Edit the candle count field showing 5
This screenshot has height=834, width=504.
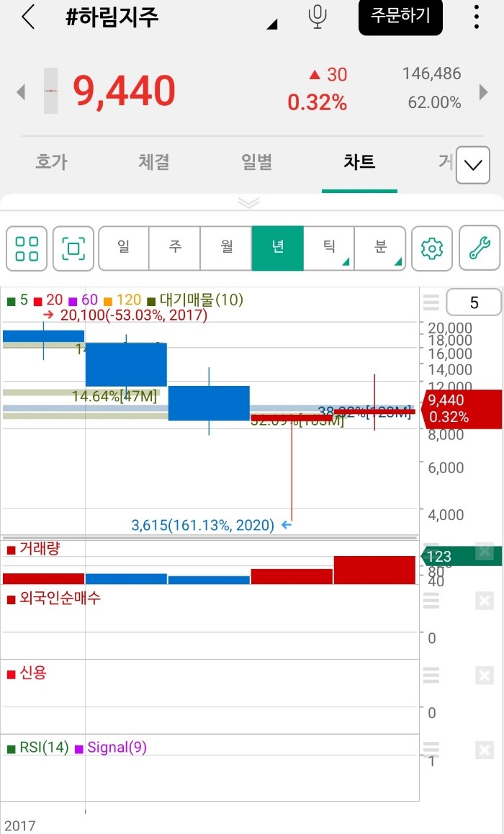pos(474,302)
